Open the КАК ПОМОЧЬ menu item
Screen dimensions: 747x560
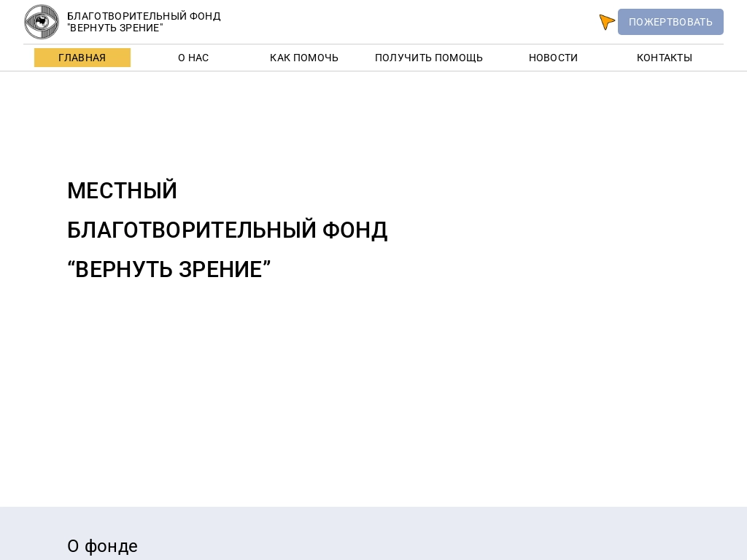[304, 58]
